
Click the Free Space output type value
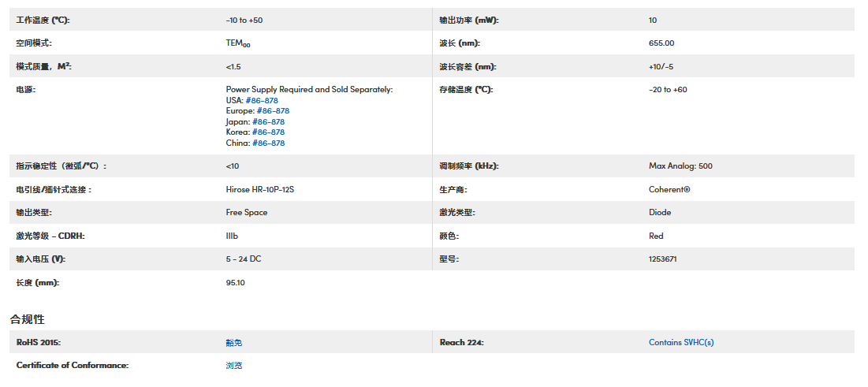tap(246, 213)
